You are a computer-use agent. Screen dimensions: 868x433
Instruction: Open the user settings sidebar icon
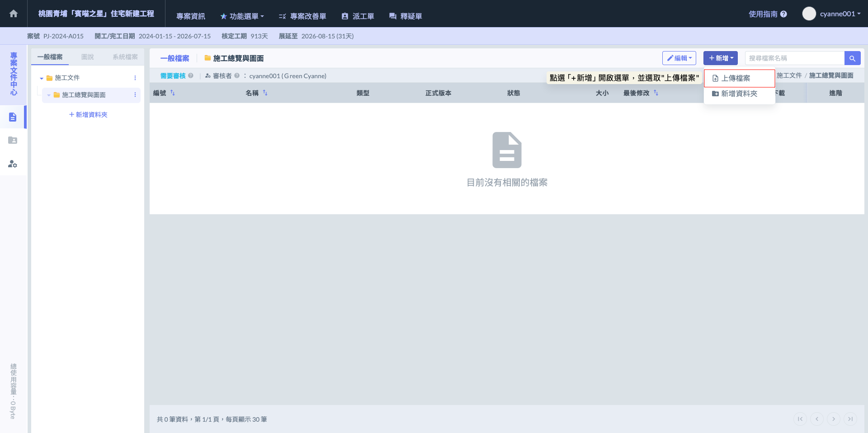coord(13,164)
